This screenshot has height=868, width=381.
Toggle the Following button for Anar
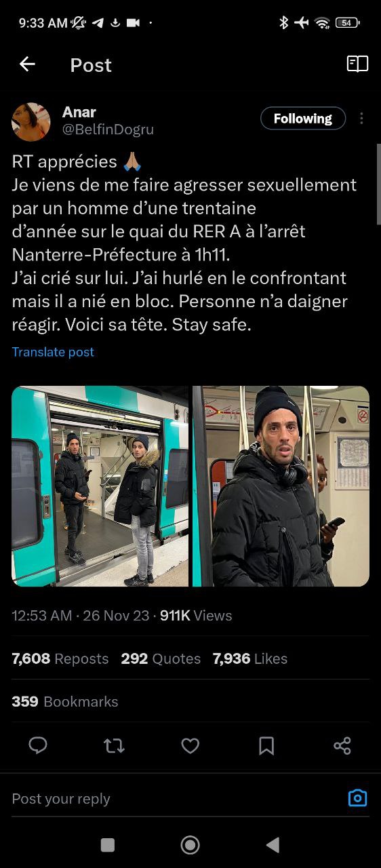(303, 119)
